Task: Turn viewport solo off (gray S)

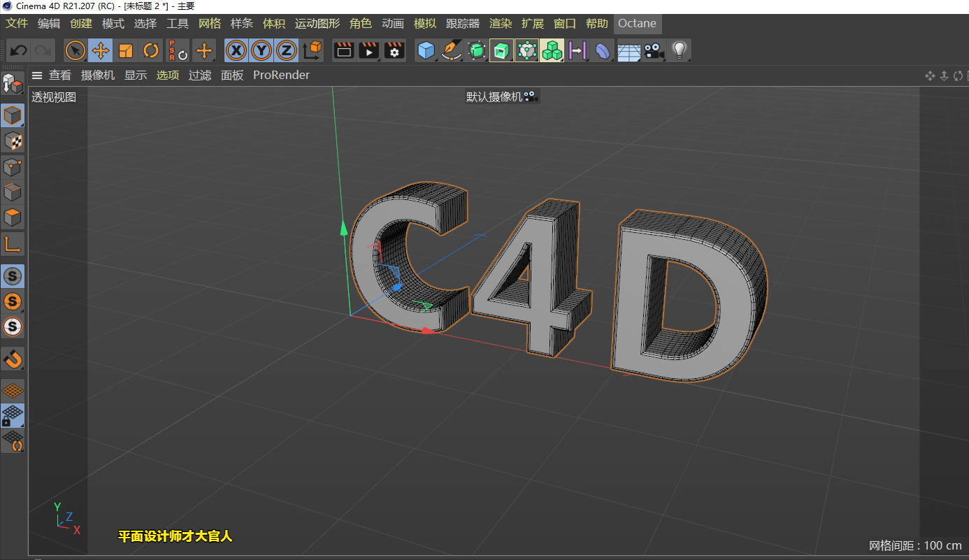Action: point(13,276)
